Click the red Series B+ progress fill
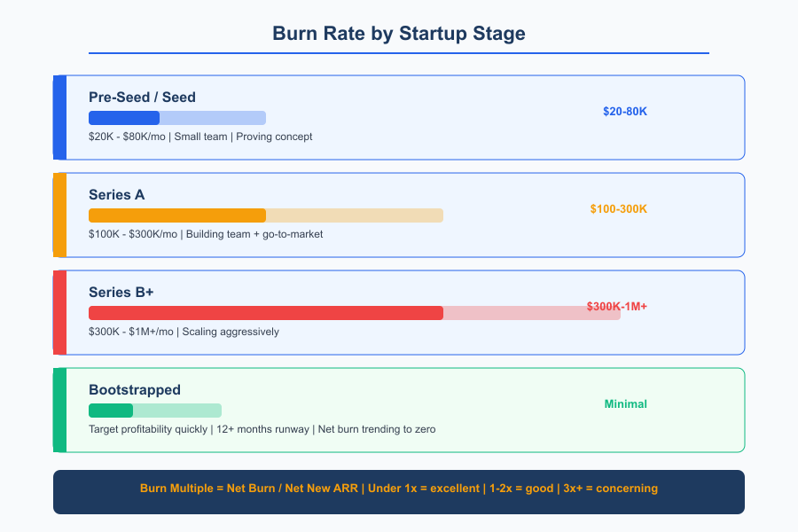This screenshot has height=532, width=798. click(265, 312)
